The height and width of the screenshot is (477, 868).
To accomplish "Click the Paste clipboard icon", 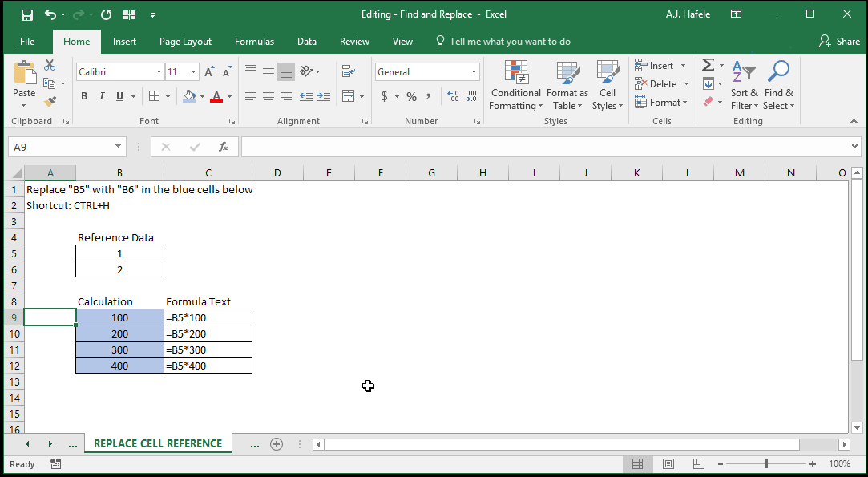I will pos(24,73).
